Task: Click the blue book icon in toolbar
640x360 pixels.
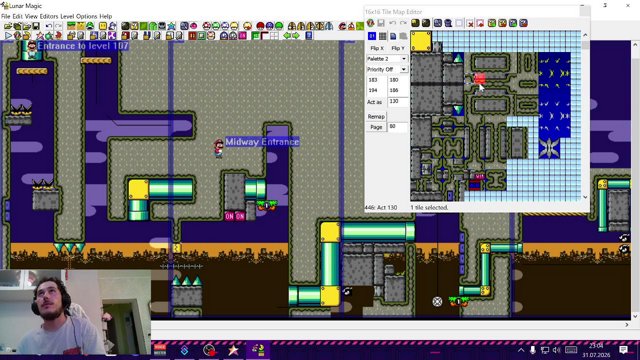Action: 309,36
